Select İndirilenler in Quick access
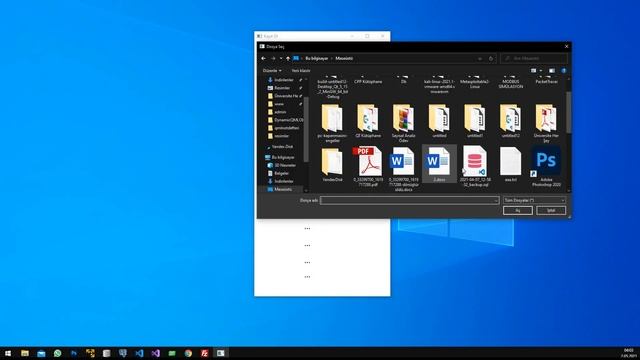The height and width of the screenshot is (360, 640). pyautogui.click(x=284, y=80)
